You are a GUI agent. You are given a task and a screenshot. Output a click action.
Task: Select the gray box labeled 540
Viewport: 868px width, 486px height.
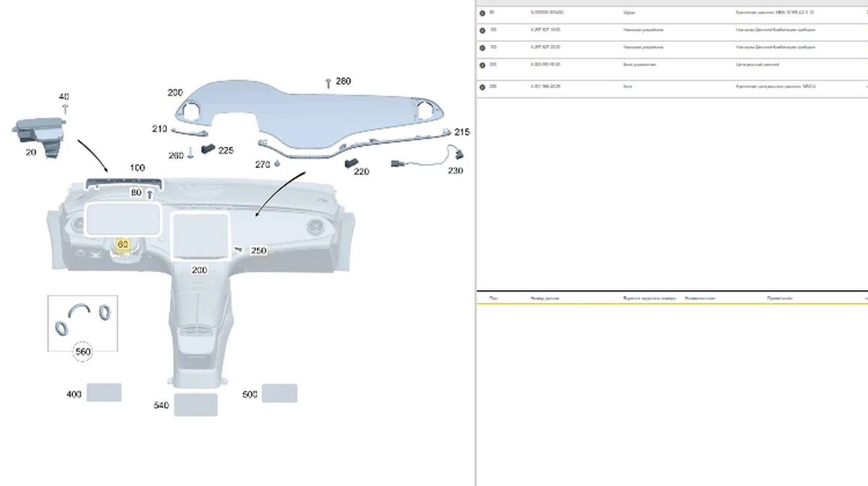coord(195,404)
